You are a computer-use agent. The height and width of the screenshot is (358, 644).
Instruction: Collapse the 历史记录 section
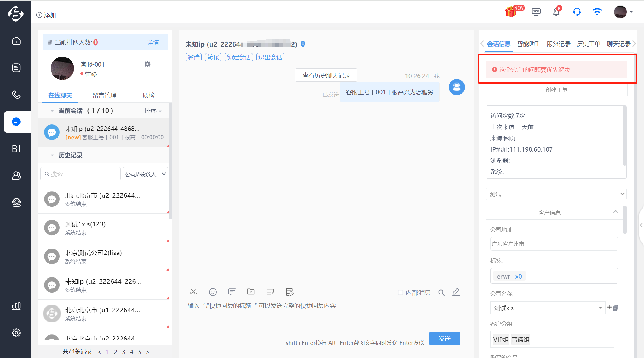tap(52, 155)
